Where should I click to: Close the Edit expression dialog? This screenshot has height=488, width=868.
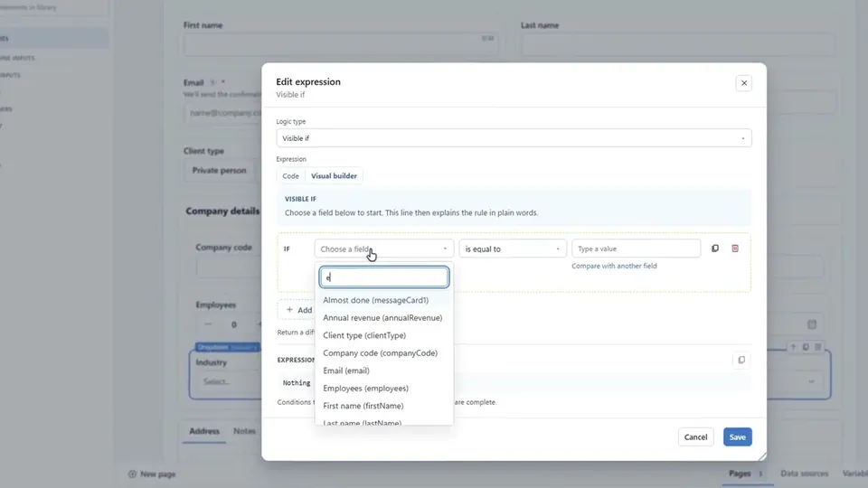click(x=743, y=83)
